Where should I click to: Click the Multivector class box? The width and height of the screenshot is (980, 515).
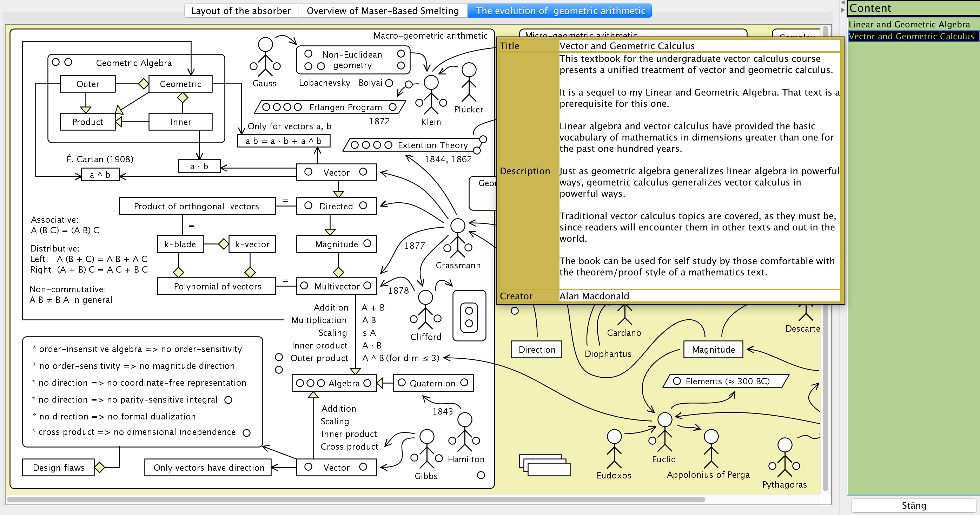point(336,286)
